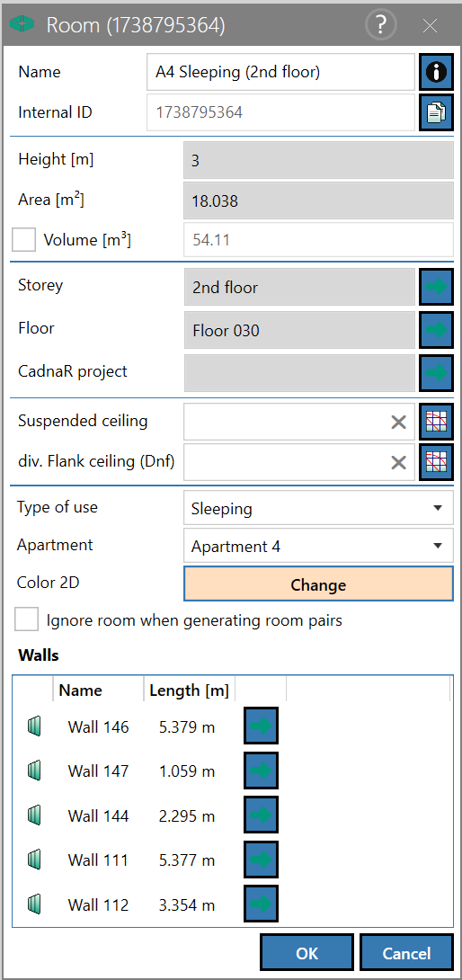Viewport: 462px width, 980px height.
Task: Jump to the Storey via its arrow icon
Action: pos(436,287)
